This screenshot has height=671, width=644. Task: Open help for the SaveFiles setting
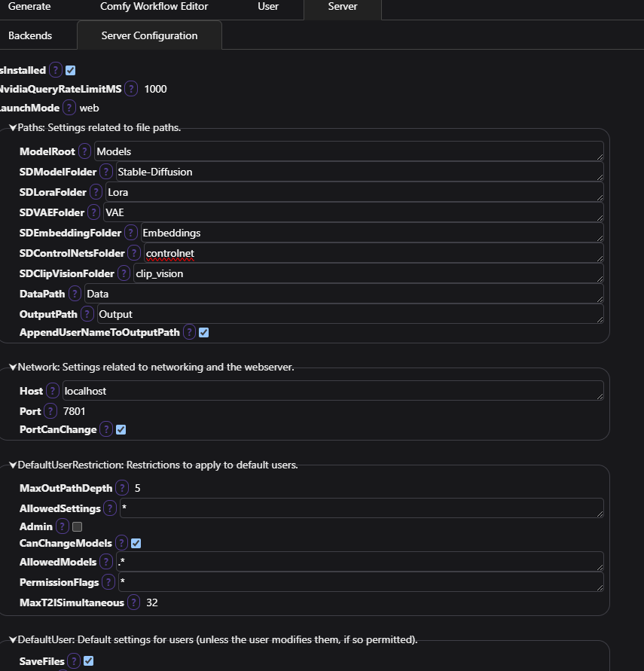coord(72,660)
